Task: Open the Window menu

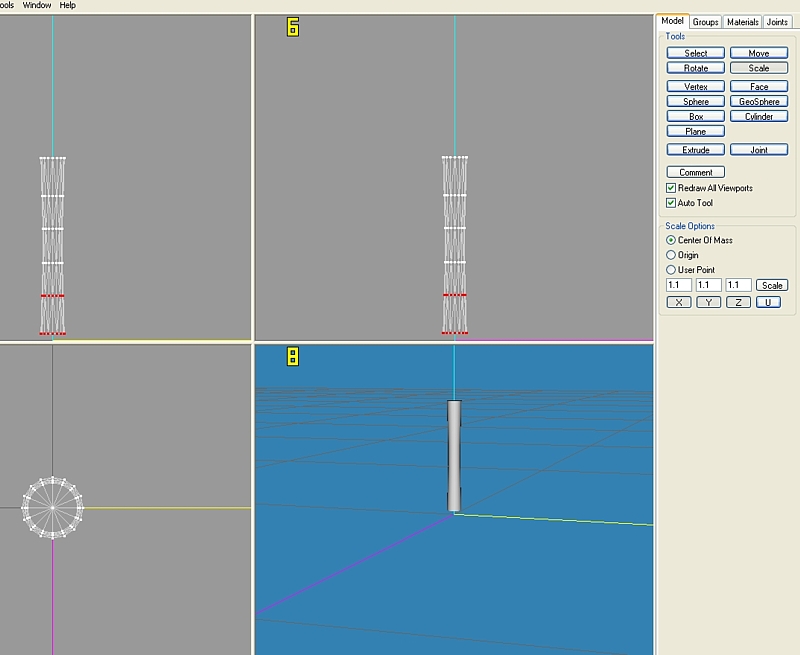Action: coord(37,5)
